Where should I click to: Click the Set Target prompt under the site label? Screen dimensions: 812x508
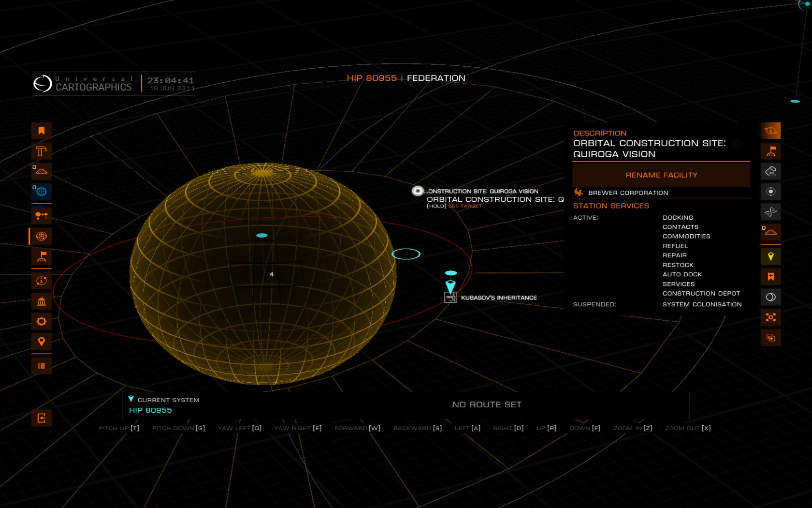point(464,206)
